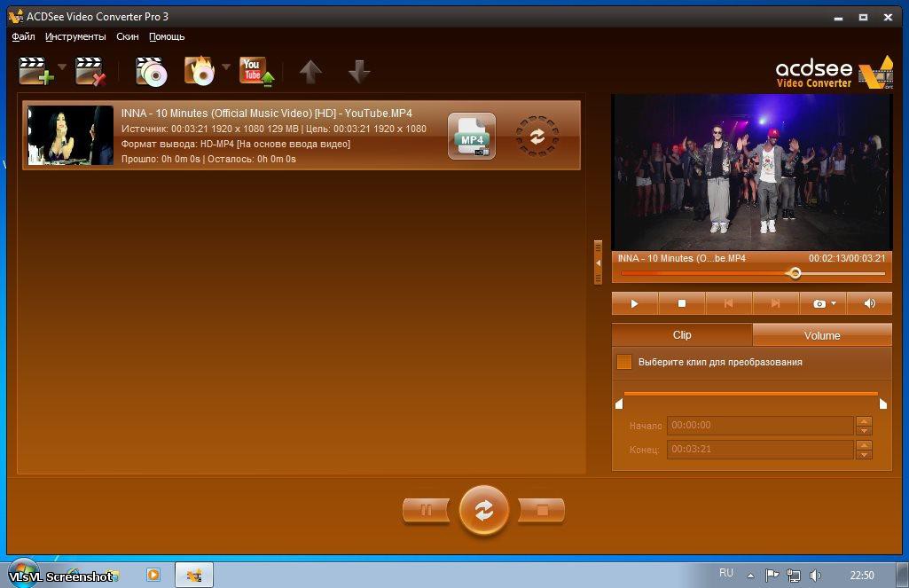This screenshot has width=909, height=588.
Task: Stop the preview playback
Action: [x=682, y=303]
